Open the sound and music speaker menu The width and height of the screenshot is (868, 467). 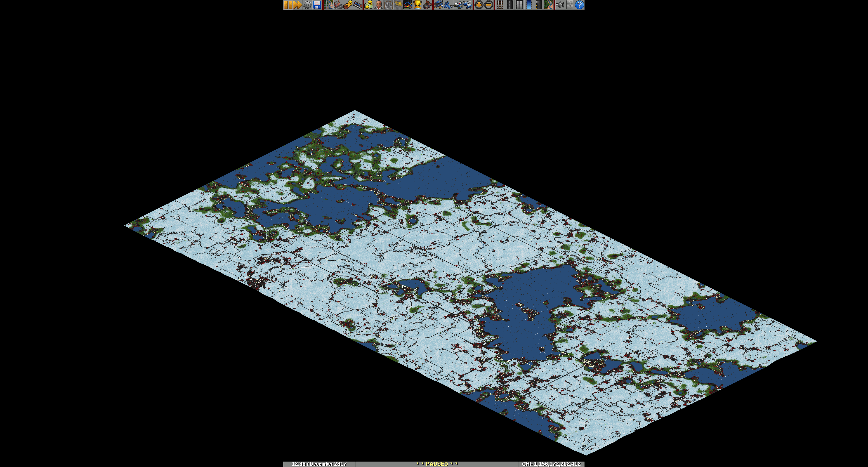click(560, 5)
